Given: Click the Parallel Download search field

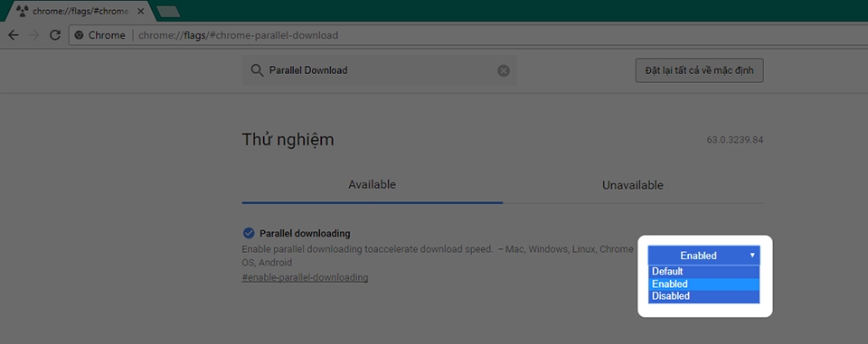Looking at the screenshot, I should (379, 70).
